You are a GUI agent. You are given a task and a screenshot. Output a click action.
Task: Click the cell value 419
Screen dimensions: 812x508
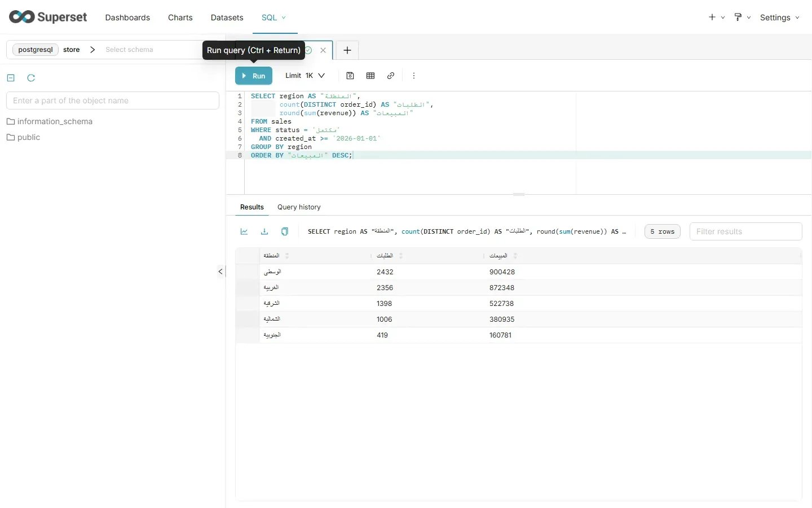[382, 335]
